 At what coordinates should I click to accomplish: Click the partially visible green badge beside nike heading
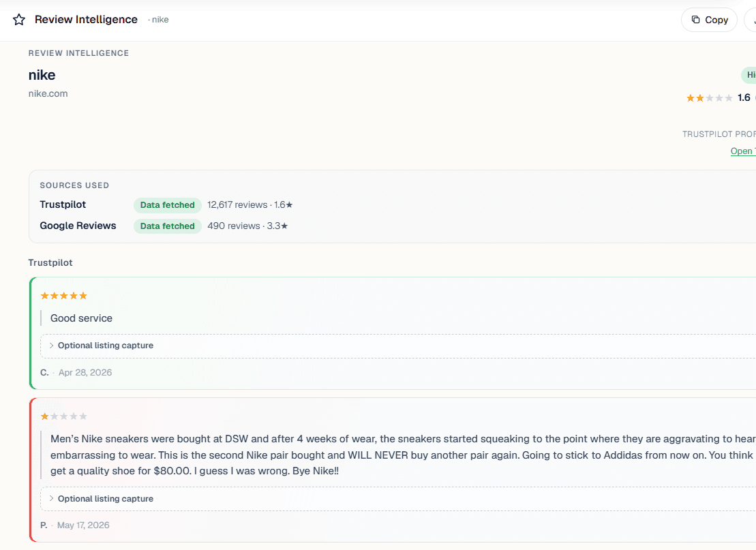(x=749, y=75)
